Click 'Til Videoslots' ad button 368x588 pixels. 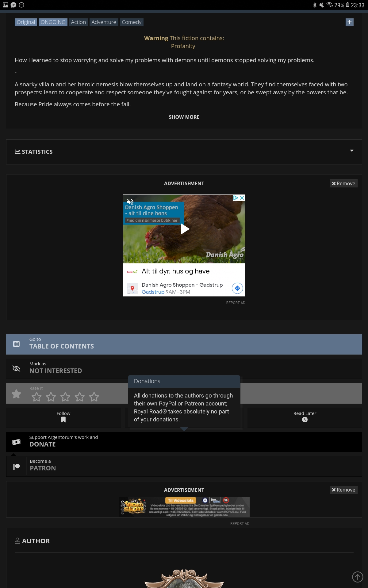point(181,500)
